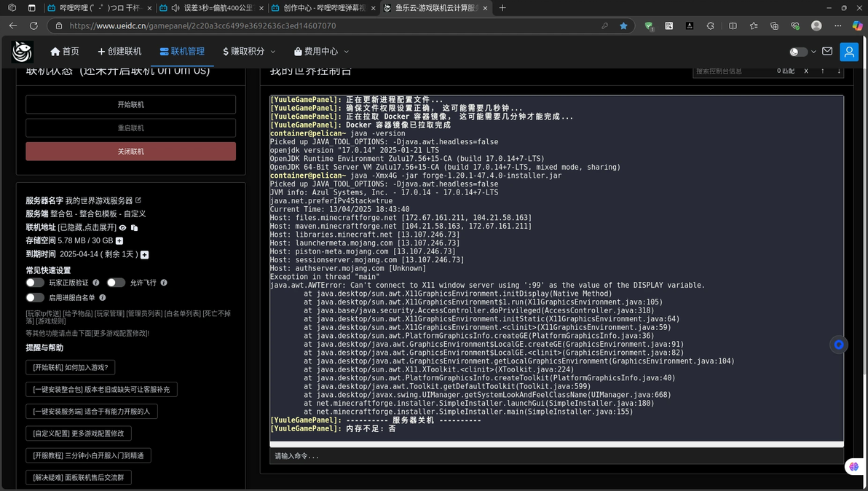Open the mail envelope messages icon
868x491 pixels.
tap(827, 51)
